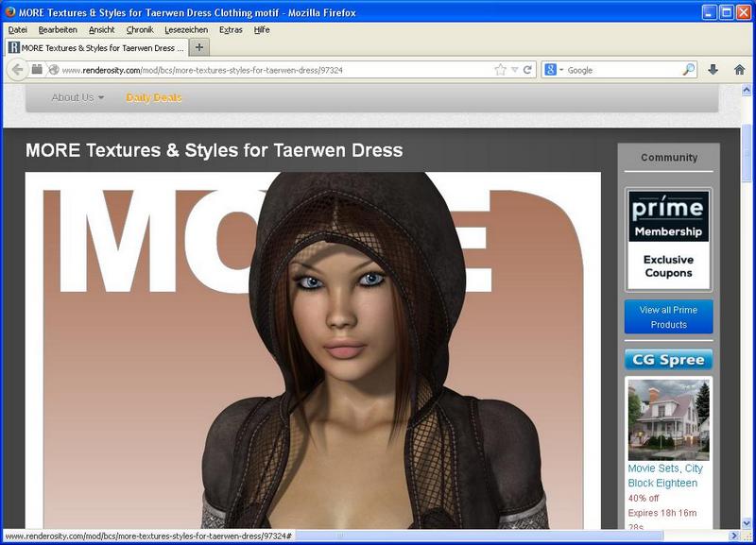Reload the page with the refresh icon
Image resolution: width=756 pixels, height=545 pixels.
point(527,70)
